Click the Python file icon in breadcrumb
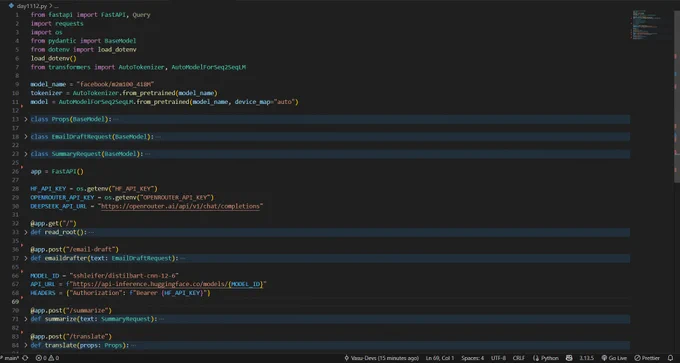This screenshot has width=680, height=363. (11, 6)
